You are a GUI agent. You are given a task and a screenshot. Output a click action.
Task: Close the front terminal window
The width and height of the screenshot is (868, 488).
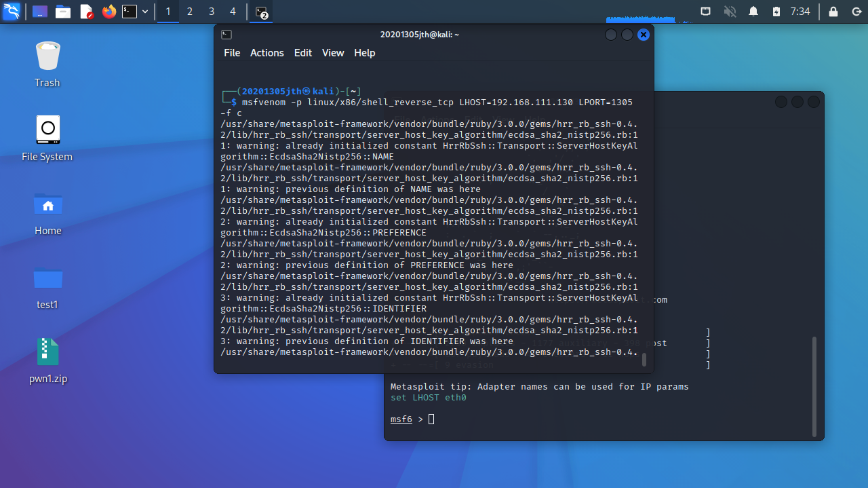pos(644,35)
